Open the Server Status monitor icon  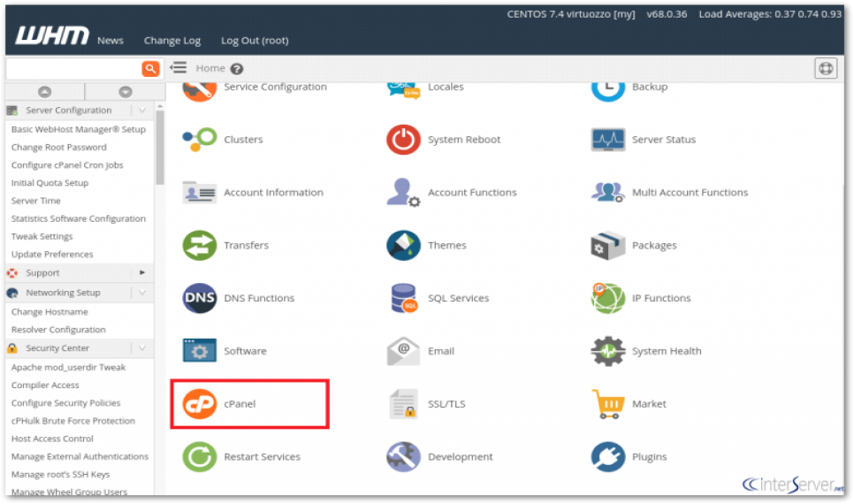tap(608, 140)
